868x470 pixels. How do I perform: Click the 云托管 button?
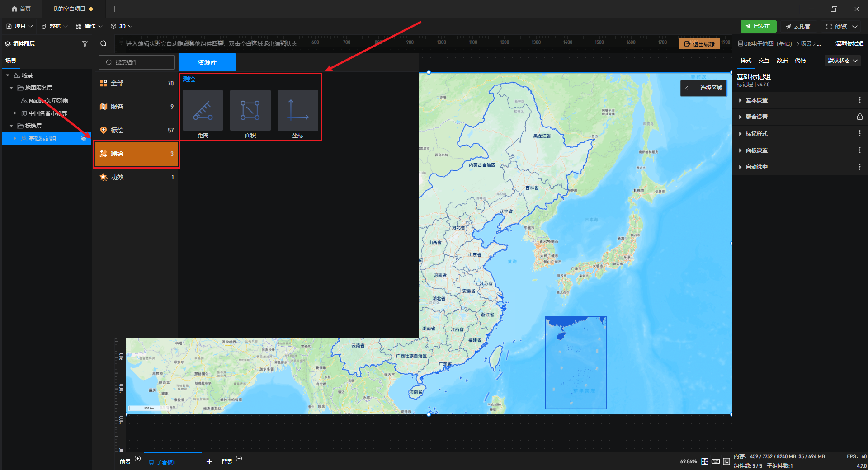[798, 27]
